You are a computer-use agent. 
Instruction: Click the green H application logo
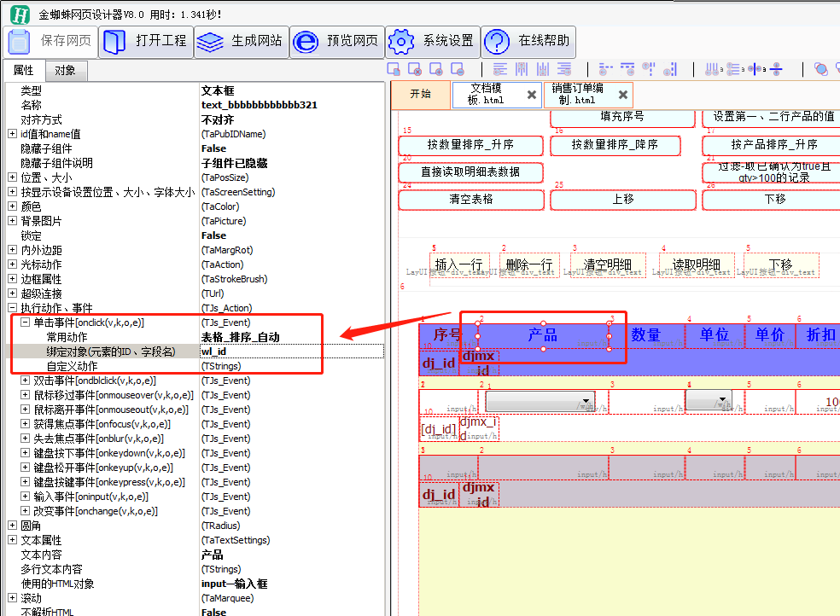tap(20, 14)
